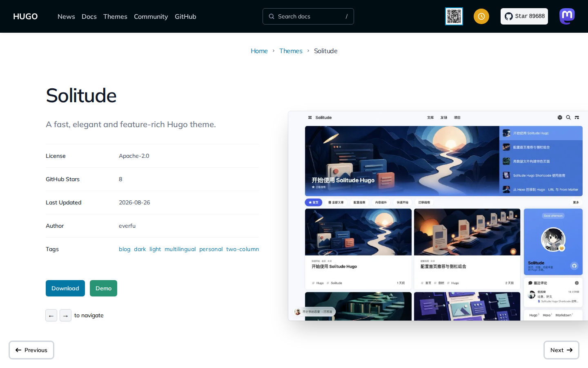Open the multilingual tag
Screen dimensions: 588x368
[x=180, y=249]
